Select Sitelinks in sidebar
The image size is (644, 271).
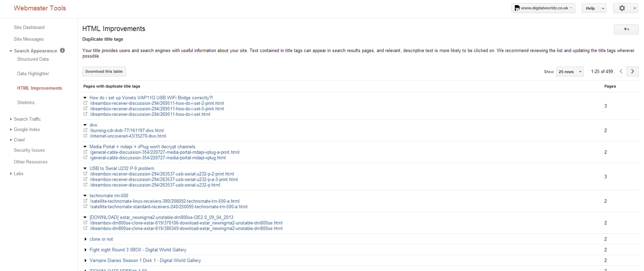(x=26, y=102)
